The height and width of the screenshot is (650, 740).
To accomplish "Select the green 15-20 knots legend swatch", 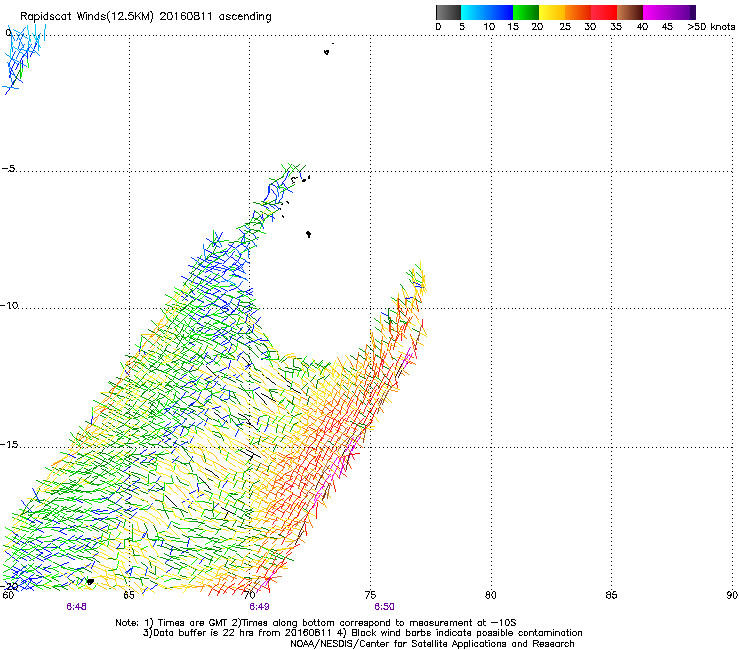I will click(526, 12).
